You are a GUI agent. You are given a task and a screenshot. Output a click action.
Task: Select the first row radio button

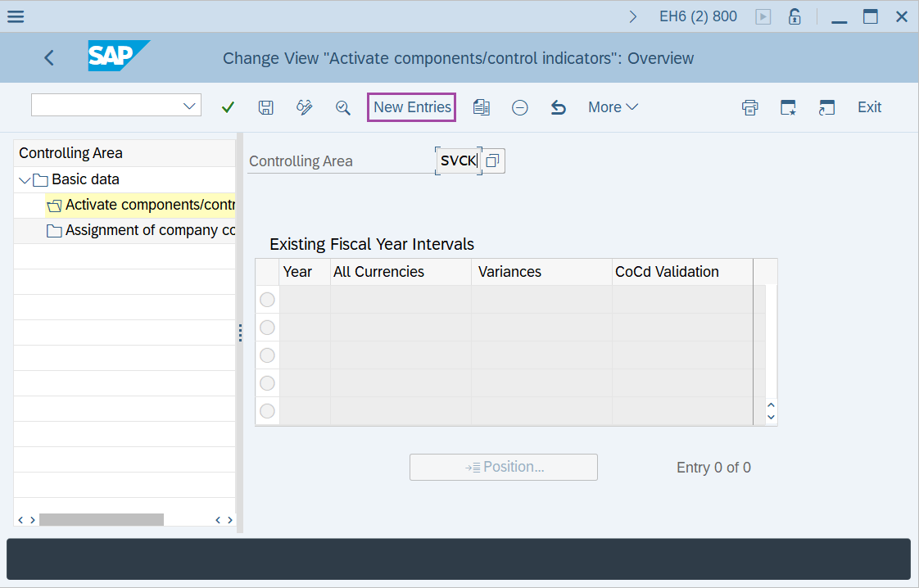[x=267, y=300]
